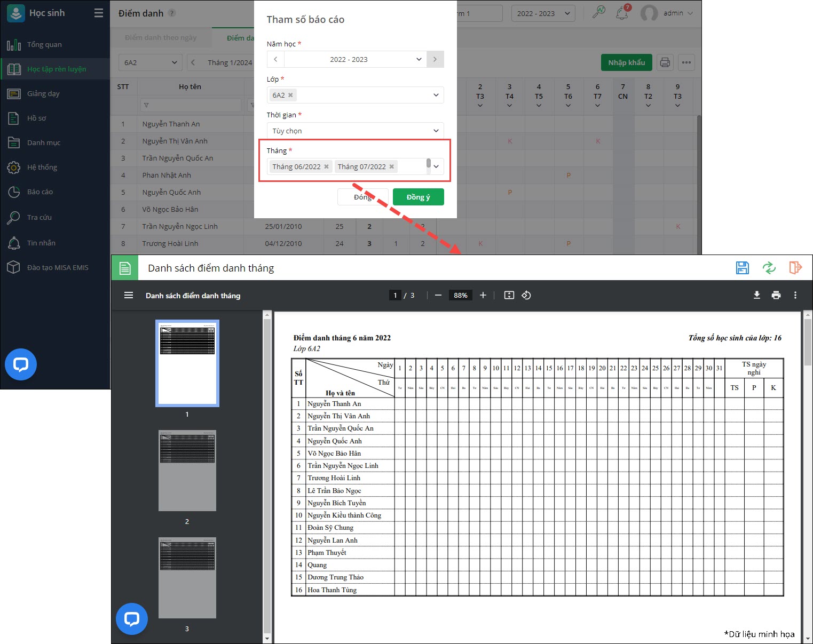This screenshot has height=644, width=813.
Task: Click the orange exit report icon
Action: 795,268
